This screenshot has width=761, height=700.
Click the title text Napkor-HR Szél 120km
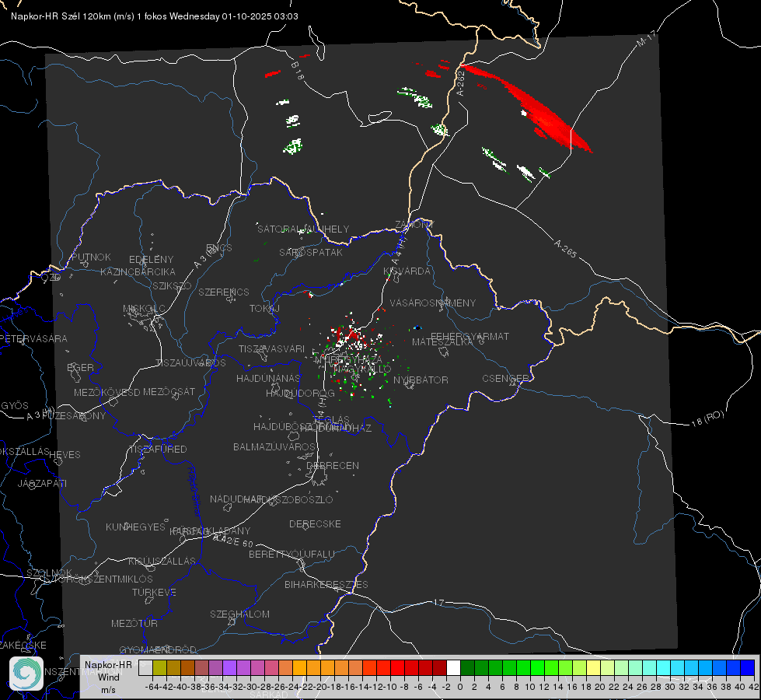[x=61, y=16]
